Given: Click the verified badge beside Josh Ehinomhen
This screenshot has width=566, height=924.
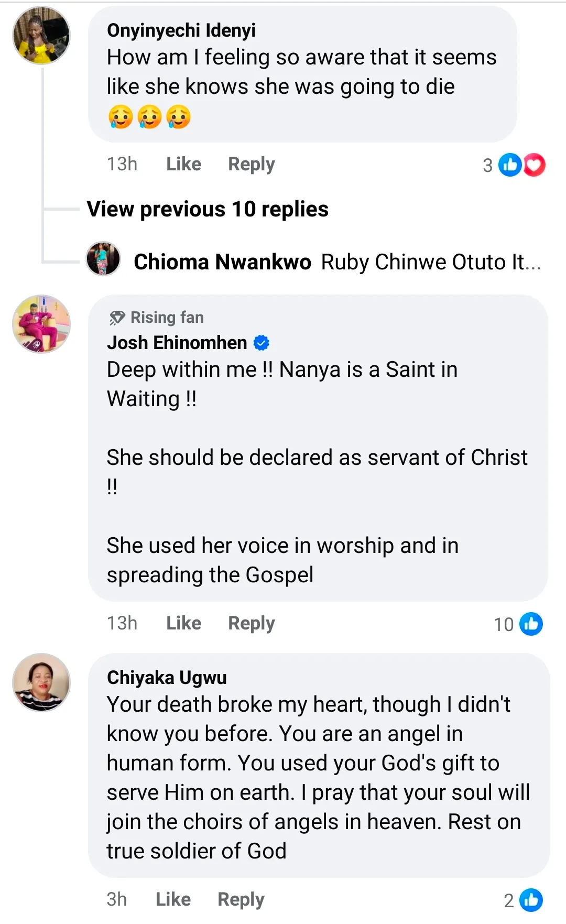Looking at the screenshot, I should point(261,343).
